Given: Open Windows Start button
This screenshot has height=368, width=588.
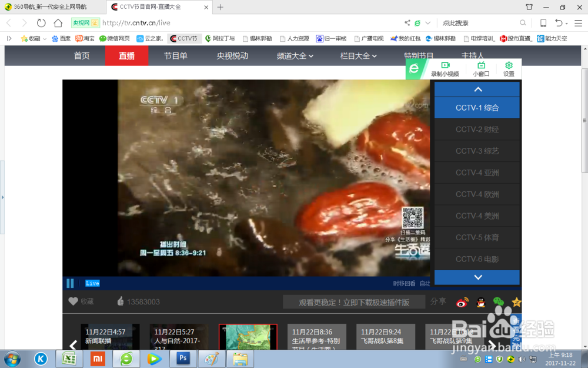Looking at the screenshot, I should pyautogui.click(x=12, y=359).
